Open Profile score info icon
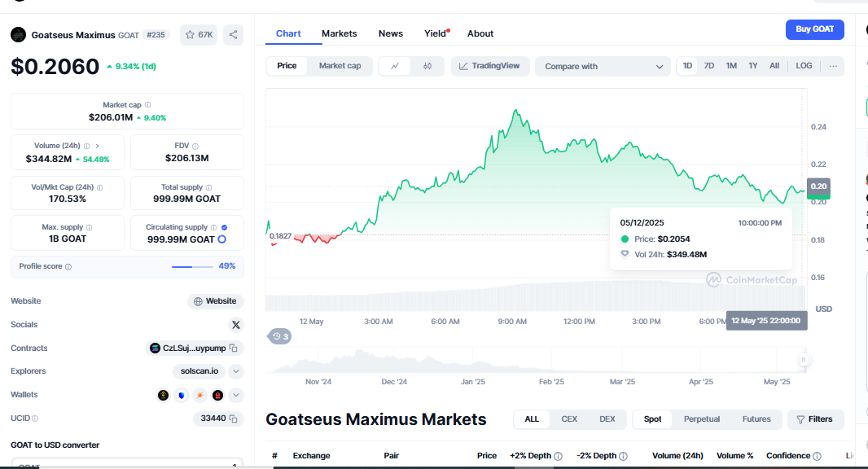868x469 pixels. click(68, 267)
